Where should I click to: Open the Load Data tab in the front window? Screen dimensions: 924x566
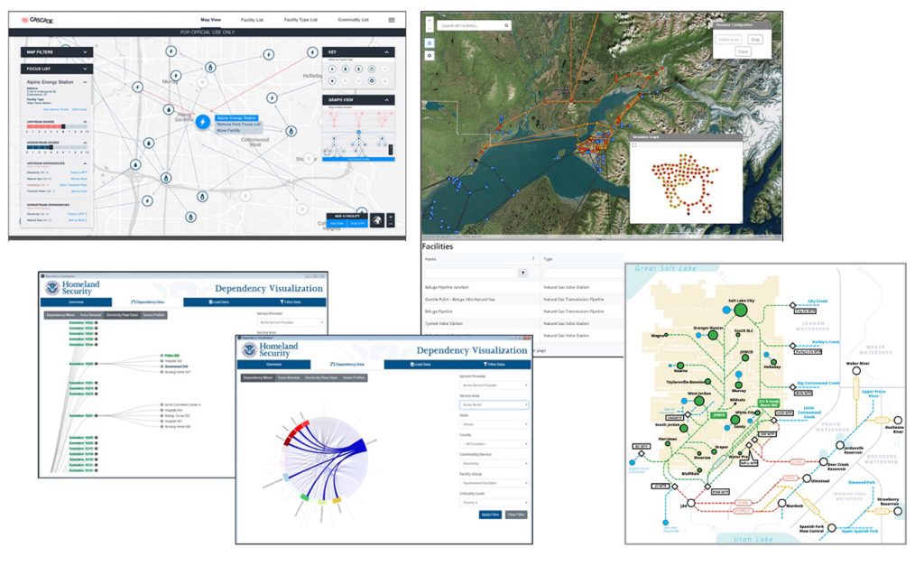pyautogui.click(x=420, y=365)
